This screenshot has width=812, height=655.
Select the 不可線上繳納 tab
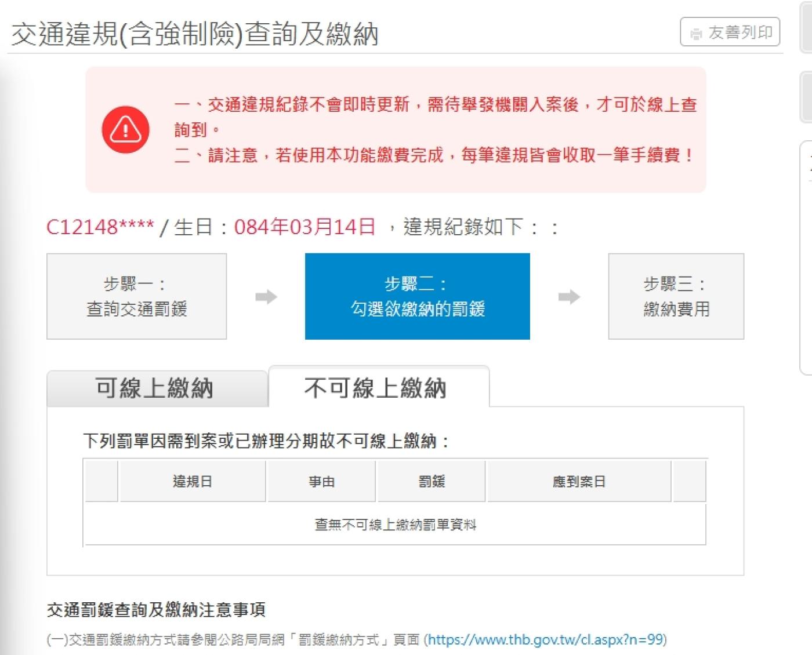point(375,388)
